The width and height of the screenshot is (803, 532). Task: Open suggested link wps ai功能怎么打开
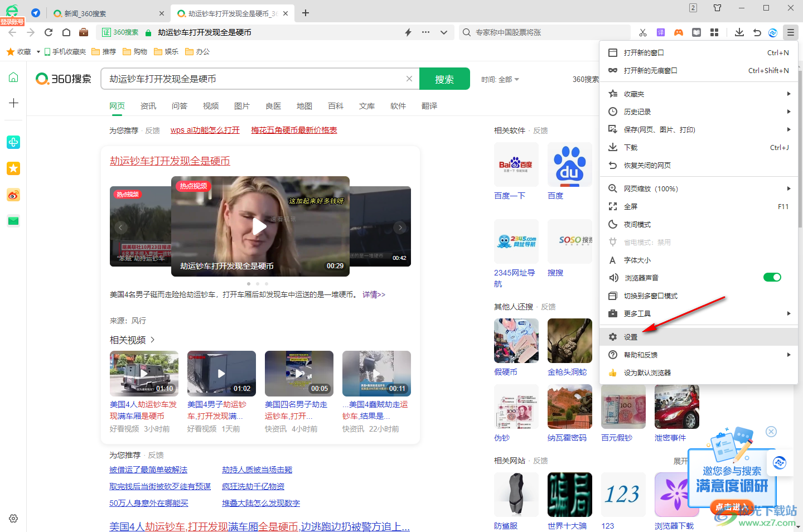coord(205,130)
